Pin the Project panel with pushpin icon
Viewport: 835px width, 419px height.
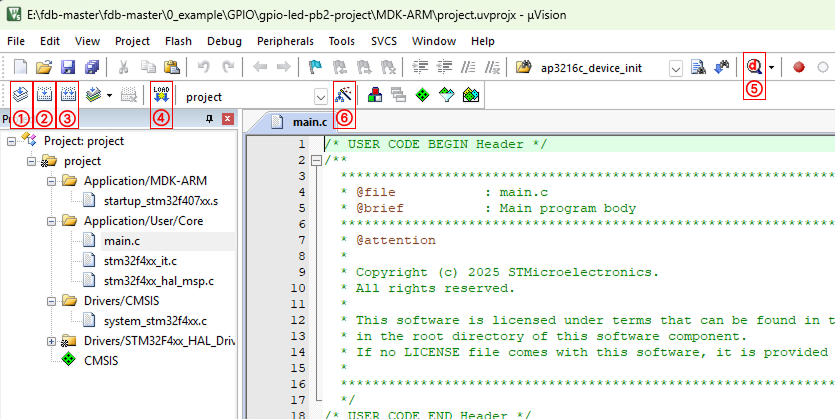click(209, 119)
